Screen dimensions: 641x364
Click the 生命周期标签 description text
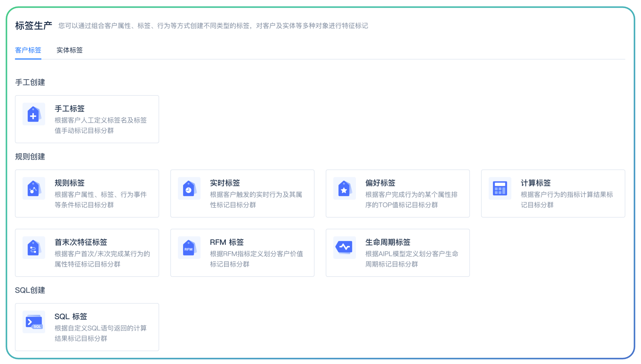tap(411, 259)
